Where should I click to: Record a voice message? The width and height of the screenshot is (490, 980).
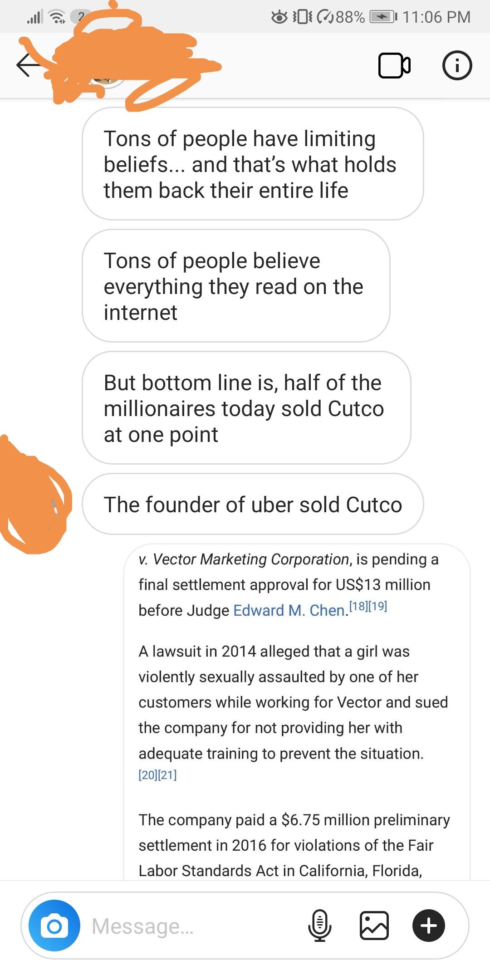point(320,926)
